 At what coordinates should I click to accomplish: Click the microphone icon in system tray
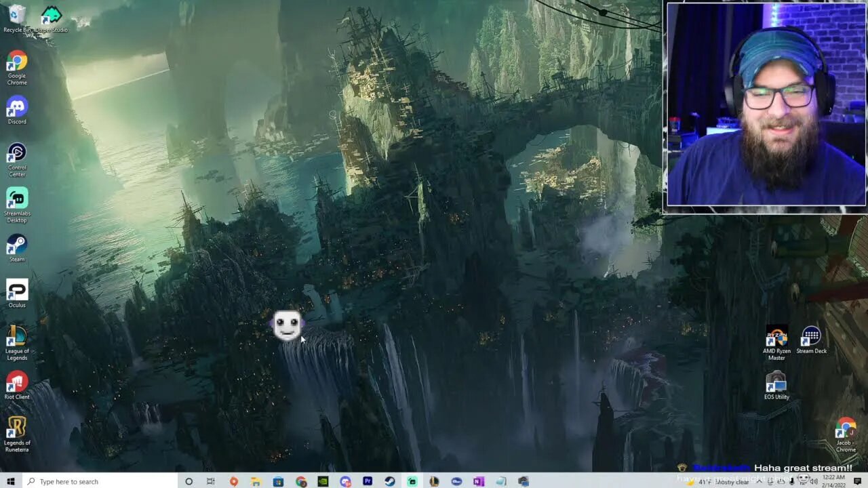click(791, 482)
